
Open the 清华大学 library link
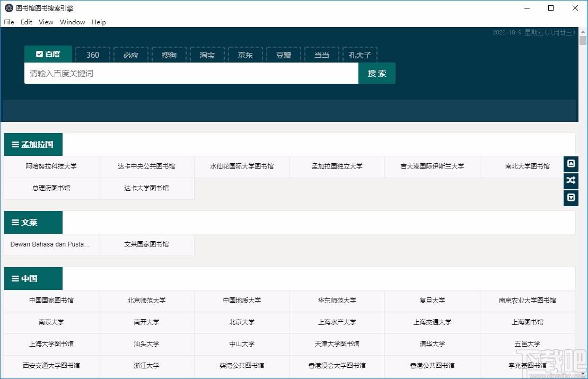[x=432, y=344]
